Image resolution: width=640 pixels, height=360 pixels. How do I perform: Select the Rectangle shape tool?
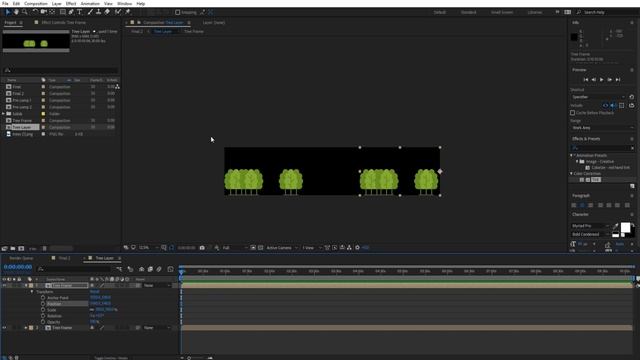[x=62, y=12]
